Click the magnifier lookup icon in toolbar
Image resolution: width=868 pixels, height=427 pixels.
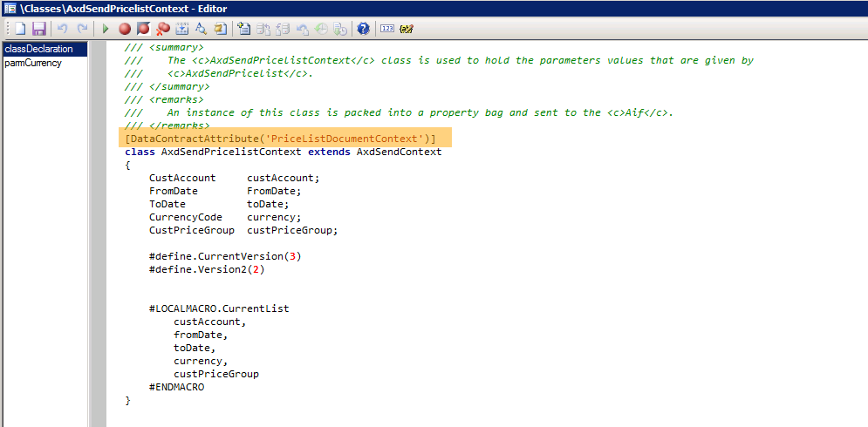click(200, 29)
